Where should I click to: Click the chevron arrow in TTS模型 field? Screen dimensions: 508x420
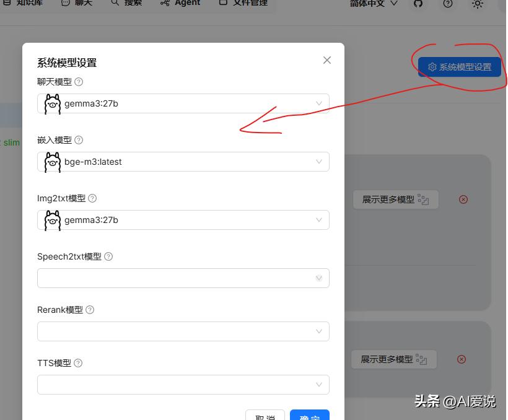[x=319, y=384]
